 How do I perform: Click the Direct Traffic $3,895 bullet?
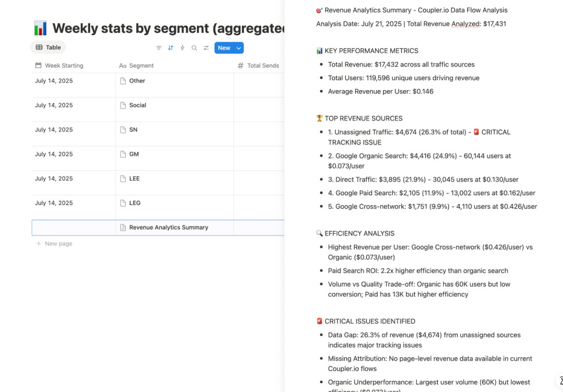423,179
